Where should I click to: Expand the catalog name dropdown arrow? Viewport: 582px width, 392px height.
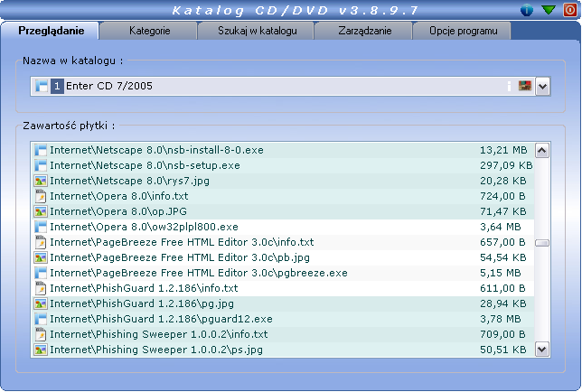(x=542, y=86)
